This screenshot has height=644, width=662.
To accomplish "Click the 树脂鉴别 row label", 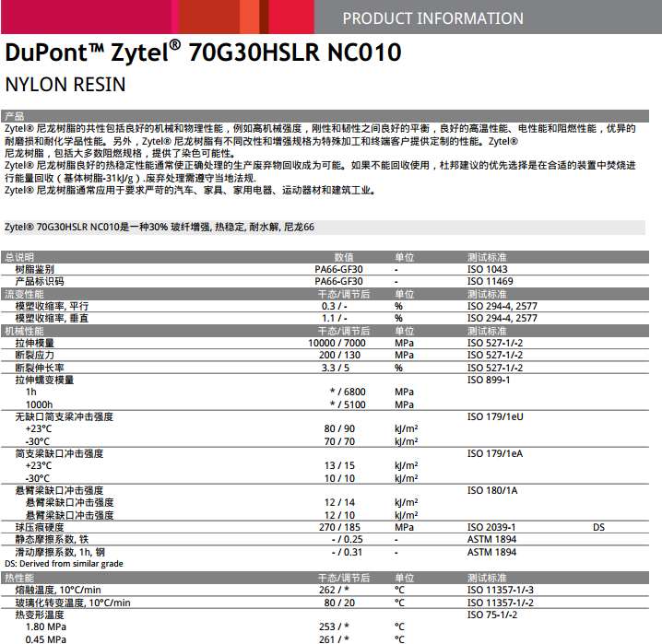I will point(35,269).
